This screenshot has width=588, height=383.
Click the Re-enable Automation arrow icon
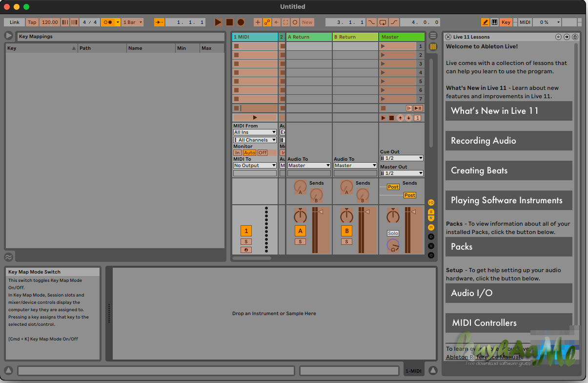[276, 22]
